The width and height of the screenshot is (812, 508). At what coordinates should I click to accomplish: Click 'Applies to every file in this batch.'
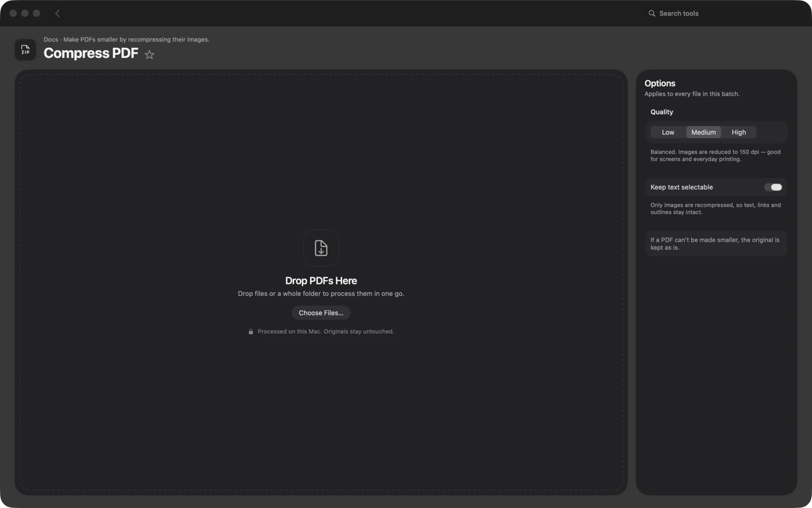point(692,94)
